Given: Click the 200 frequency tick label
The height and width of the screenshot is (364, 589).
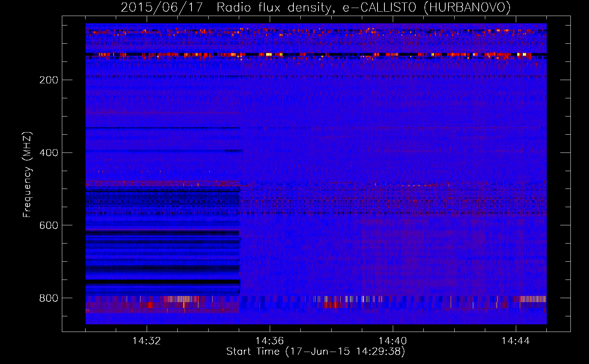Looking at the screenshot, I should click(x=49, y=80).
